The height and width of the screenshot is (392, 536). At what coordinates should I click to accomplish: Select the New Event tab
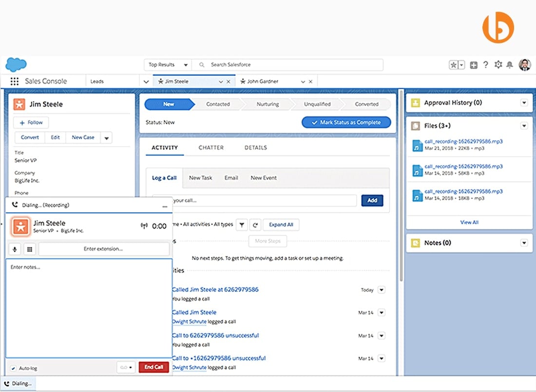coord(264,178)
